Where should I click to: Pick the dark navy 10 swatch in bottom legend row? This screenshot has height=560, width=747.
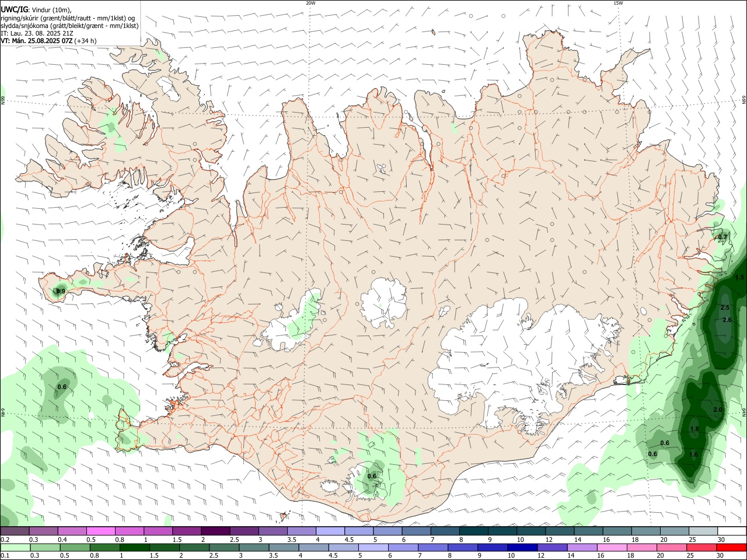point(521,547)
